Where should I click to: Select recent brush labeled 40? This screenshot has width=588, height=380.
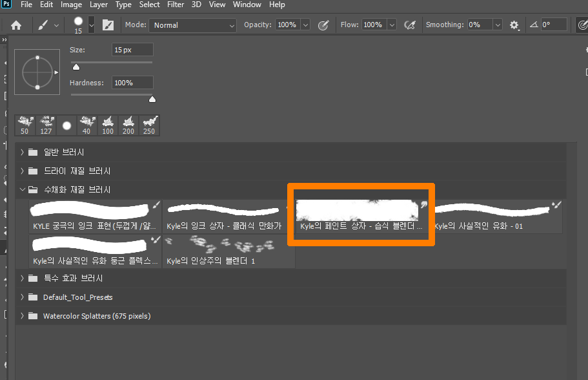87,125
